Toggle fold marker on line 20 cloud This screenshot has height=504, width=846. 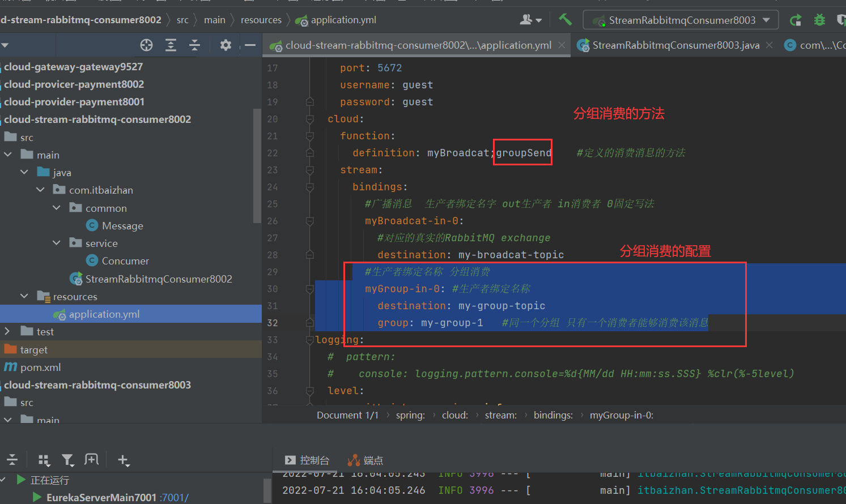pyautogui.click(x=309, y=119)
